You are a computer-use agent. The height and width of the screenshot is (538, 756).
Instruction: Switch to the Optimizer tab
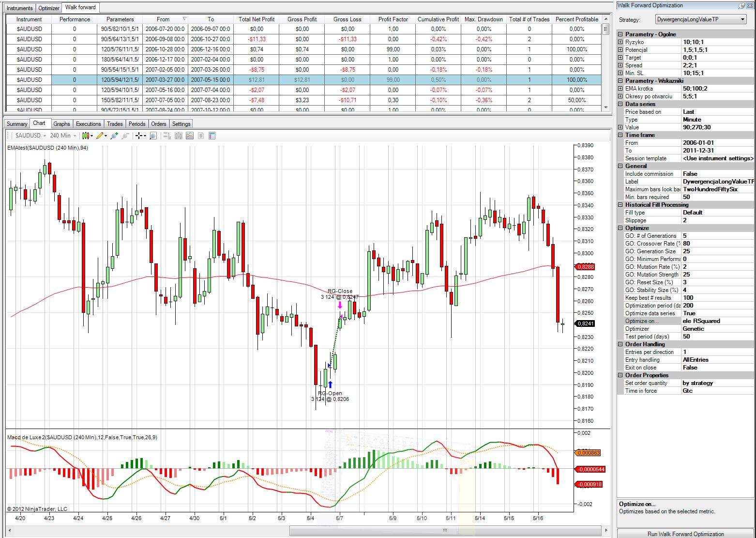click(x=48, y=8)
